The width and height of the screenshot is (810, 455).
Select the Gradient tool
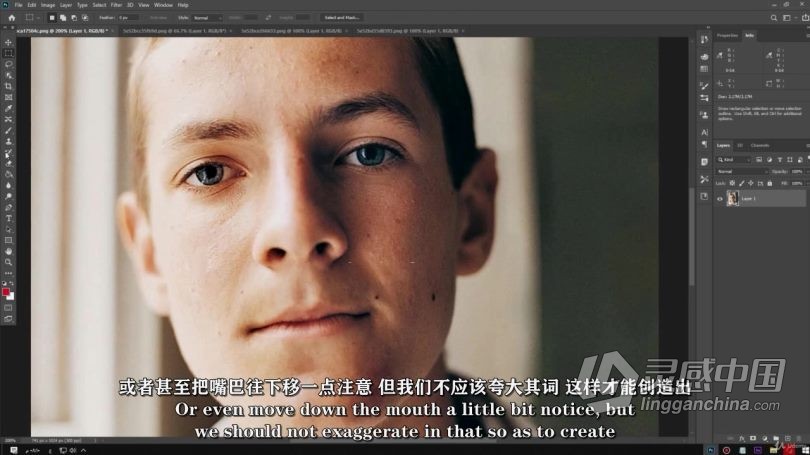click(x=8, y=175)
